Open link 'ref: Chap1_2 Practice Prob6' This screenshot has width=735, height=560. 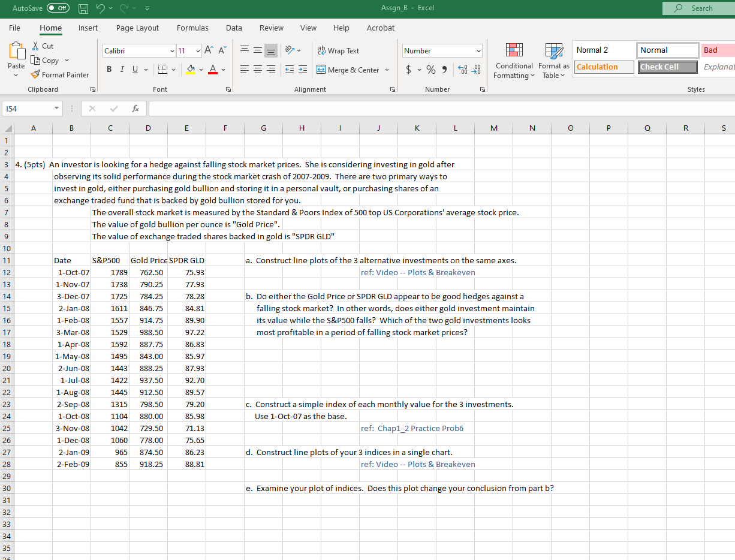click(x=412, y=428)
